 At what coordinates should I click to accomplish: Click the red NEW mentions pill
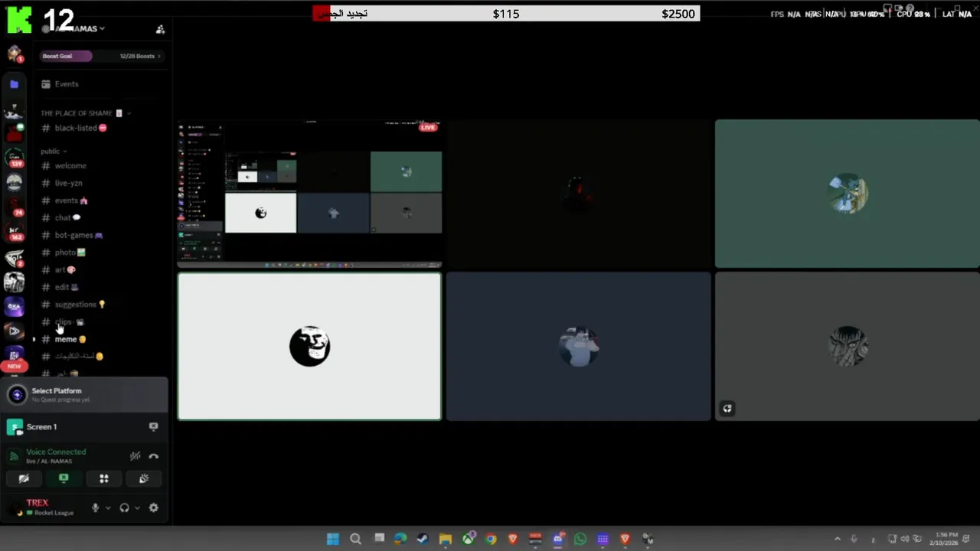pyautogui.click(x=14, y=367)
